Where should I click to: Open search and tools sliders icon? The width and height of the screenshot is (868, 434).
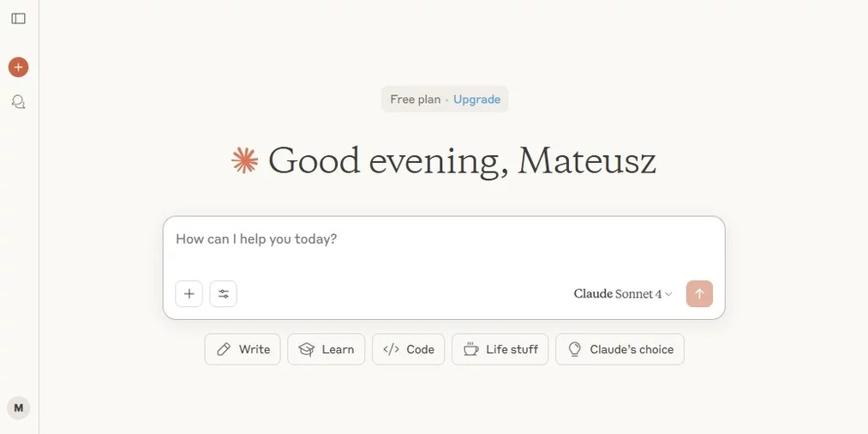[x=223, y=294]
